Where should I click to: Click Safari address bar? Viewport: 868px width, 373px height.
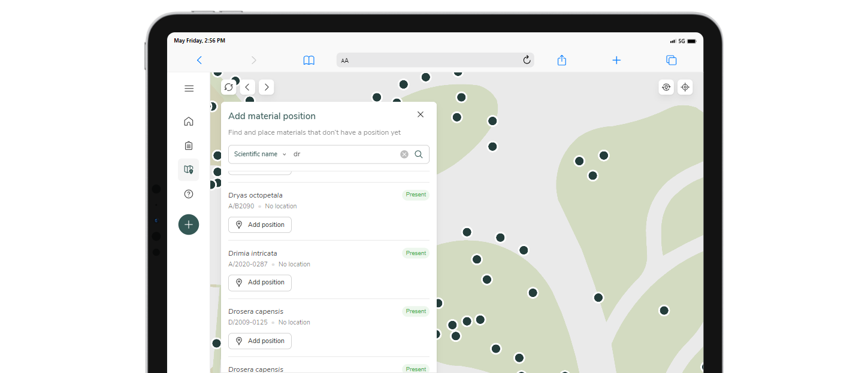(x=435, y=60)
